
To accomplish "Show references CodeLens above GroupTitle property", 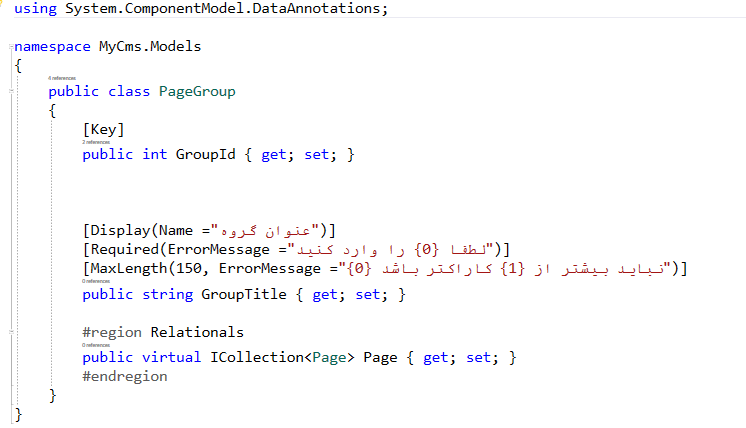I will click(97, 282).
